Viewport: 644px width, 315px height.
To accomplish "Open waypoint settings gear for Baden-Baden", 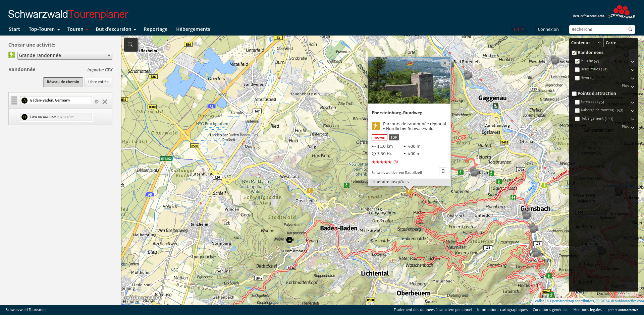I will (x=97, y=102).
